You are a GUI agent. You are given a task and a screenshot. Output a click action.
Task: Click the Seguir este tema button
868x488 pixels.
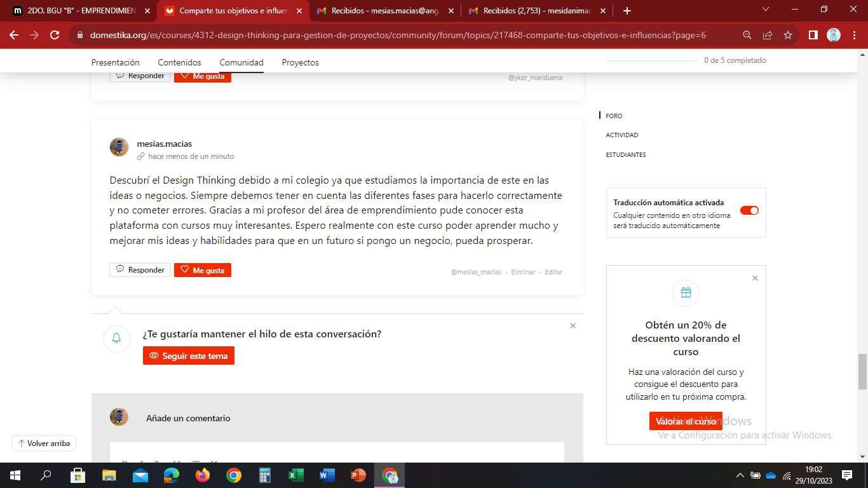189,356
